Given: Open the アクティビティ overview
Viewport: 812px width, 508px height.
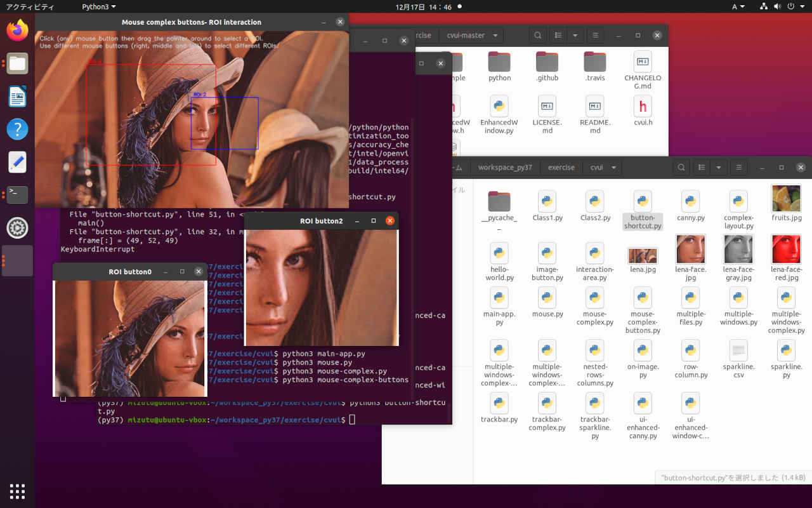Looking at the screenshot, I should 30,7.
